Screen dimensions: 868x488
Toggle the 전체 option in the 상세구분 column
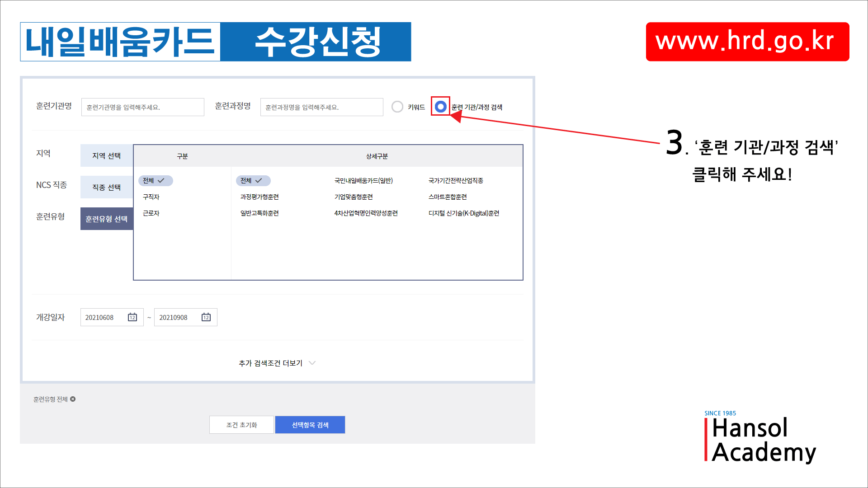pos(253,181)
